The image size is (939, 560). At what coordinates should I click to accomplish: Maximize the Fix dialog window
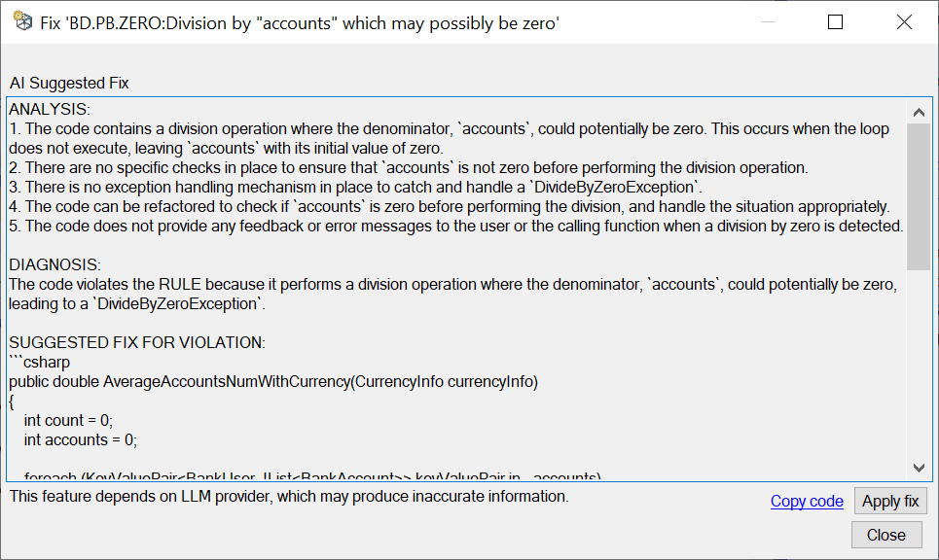pos(835,22)
